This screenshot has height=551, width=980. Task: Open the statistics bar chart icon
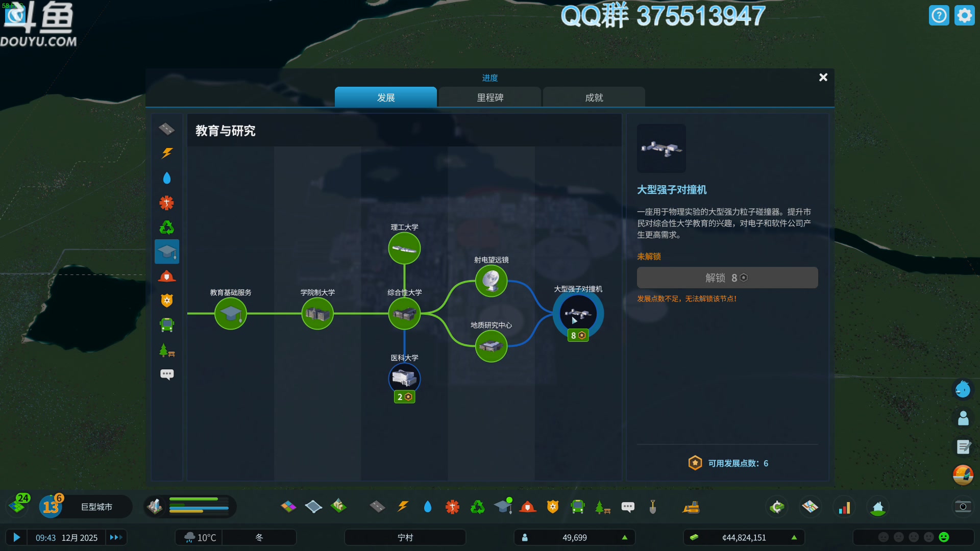coord(844,507)
